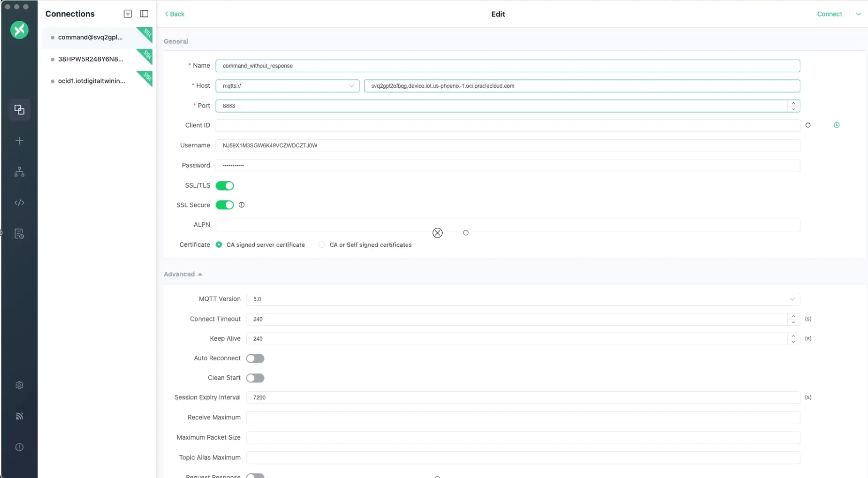
Task: Open Settings via the gear icon
Action: (x=19, y=384)
